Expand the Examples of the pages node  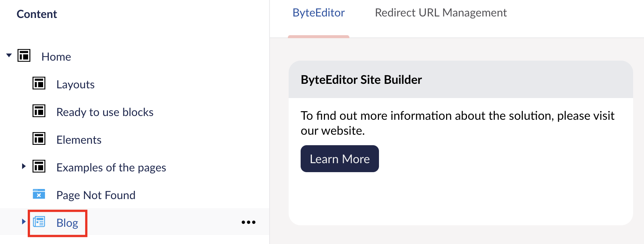(24, 166)
